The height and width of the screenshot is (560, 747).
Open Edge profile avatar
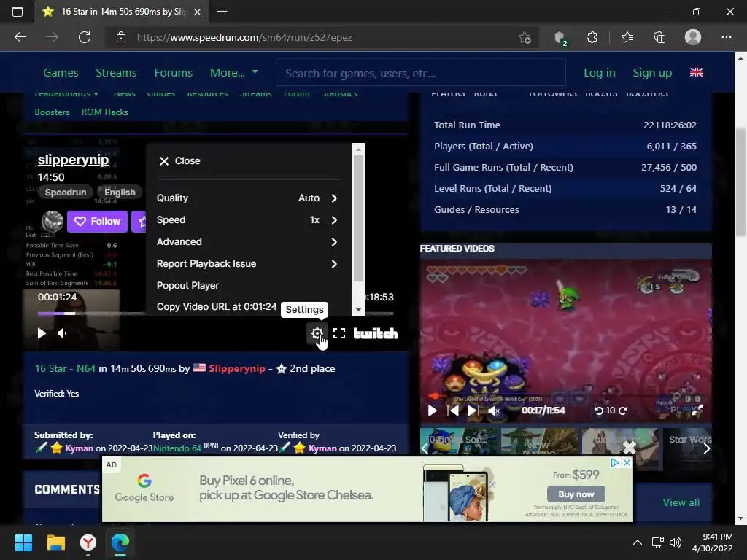[x=693, y=37]
